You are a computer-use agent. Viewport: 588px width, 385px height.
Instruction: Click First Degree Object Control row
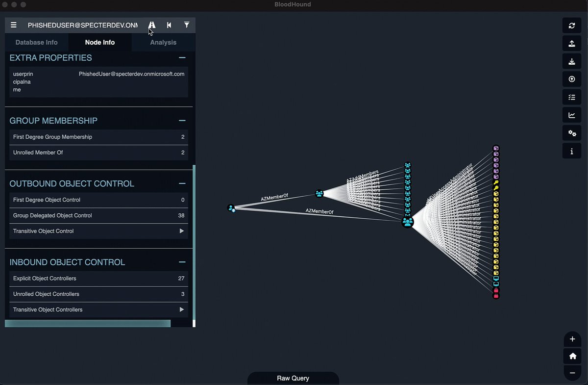point(99,200)
